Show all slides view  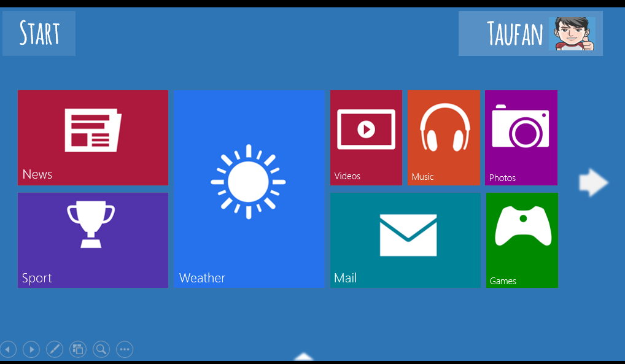78,350
